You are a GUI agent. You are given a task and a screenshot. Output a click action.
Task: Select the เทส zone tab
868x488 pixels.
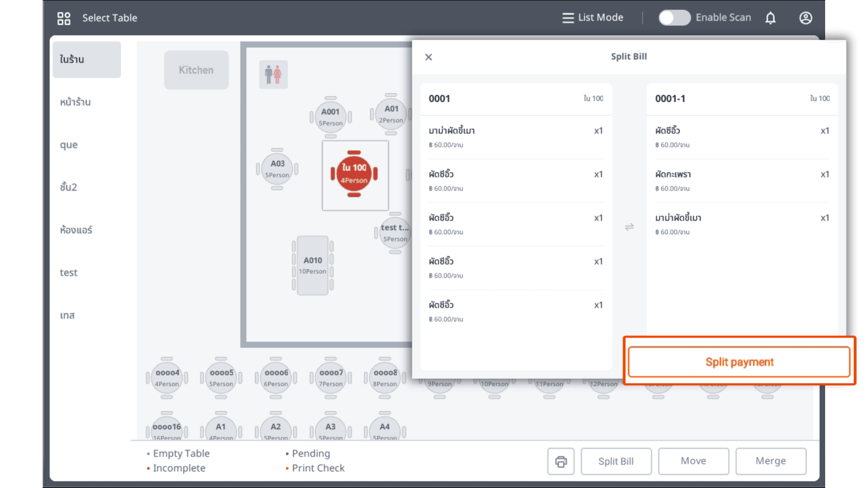87,315
